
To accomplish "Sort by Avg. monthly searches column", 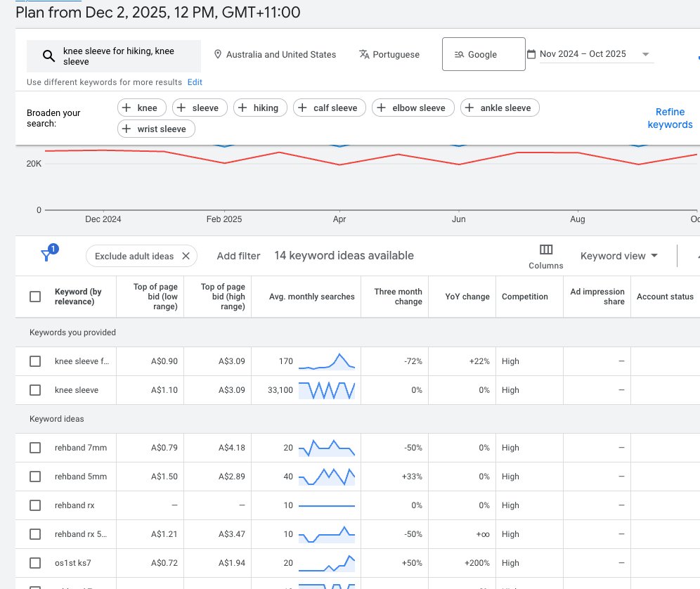I will (311, 297).
